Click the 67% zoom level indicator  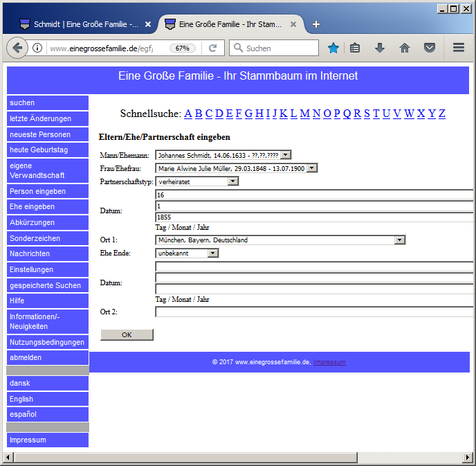tap(182, 48)
